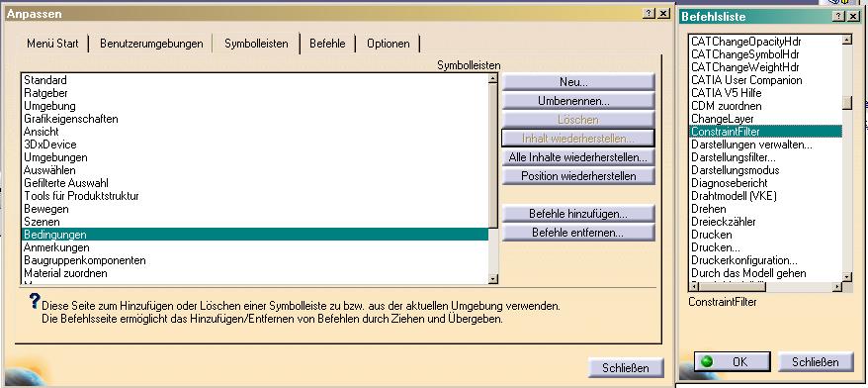Viewport: 868px width, 388px height.
Task: Select highlighted ConstraintFilter command
Action: (x=765, y=132)
